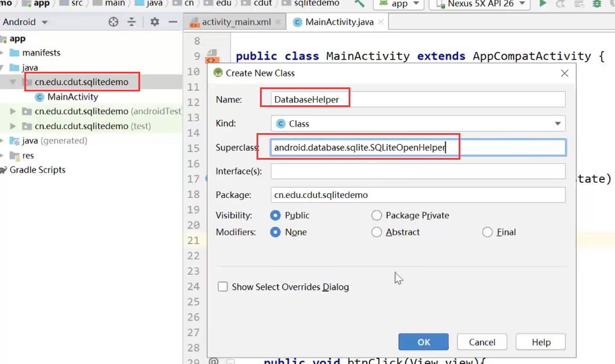Select Public visibility radio button

point(275,215)
